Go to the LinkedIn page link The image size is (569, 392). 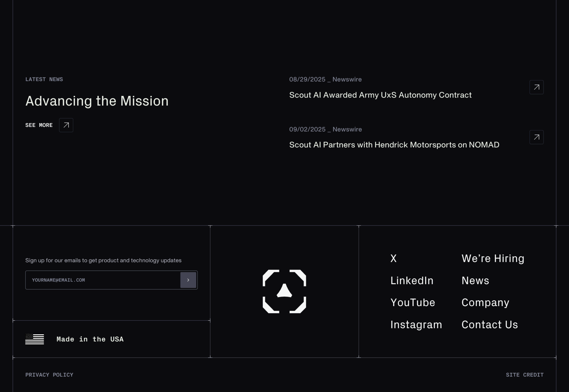point(412,281)
